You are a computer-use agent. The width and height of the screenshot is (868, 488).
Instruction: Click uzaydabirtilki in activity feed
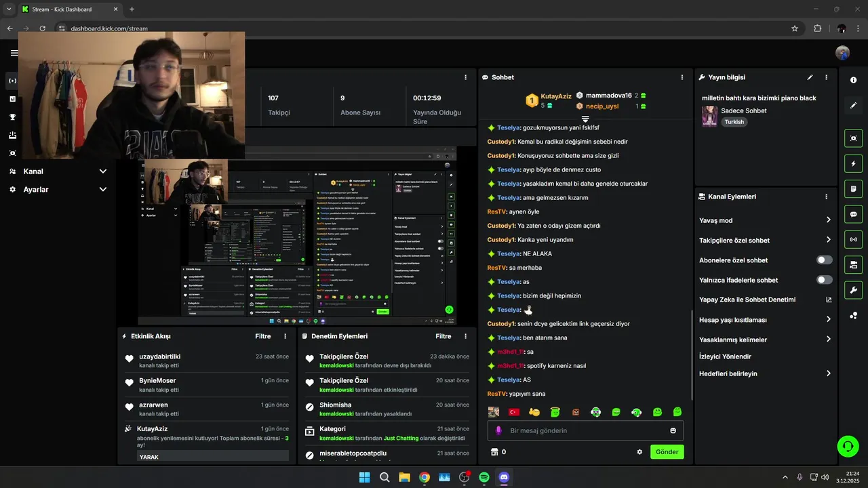point(160,357)
